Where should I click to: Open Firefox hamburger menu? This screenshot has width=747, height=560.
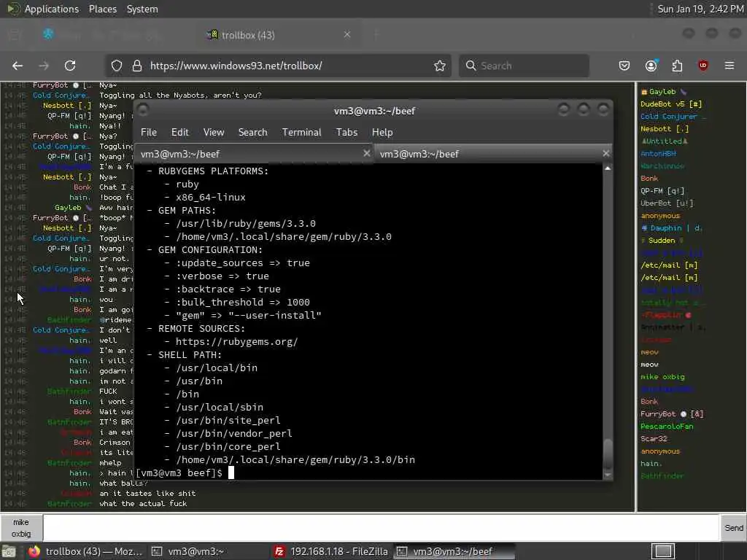pos(729,66)
